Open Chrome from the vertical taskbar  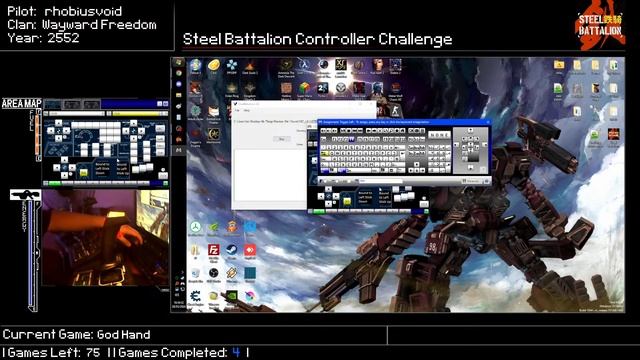point(178,73)
